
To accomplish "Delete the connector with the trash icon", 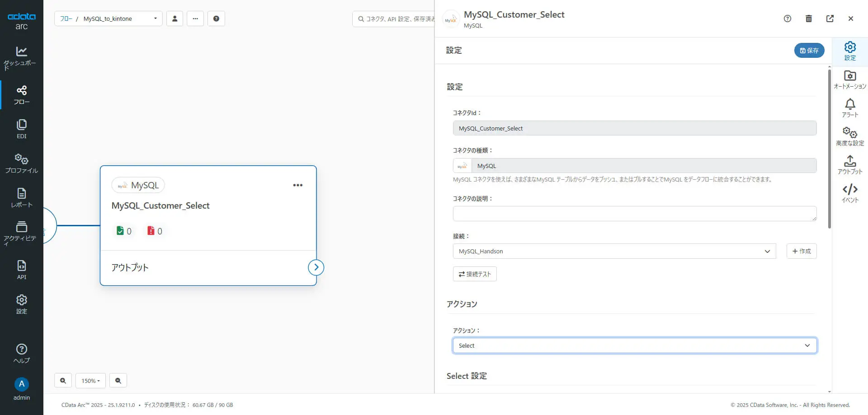I will [809, 19].
